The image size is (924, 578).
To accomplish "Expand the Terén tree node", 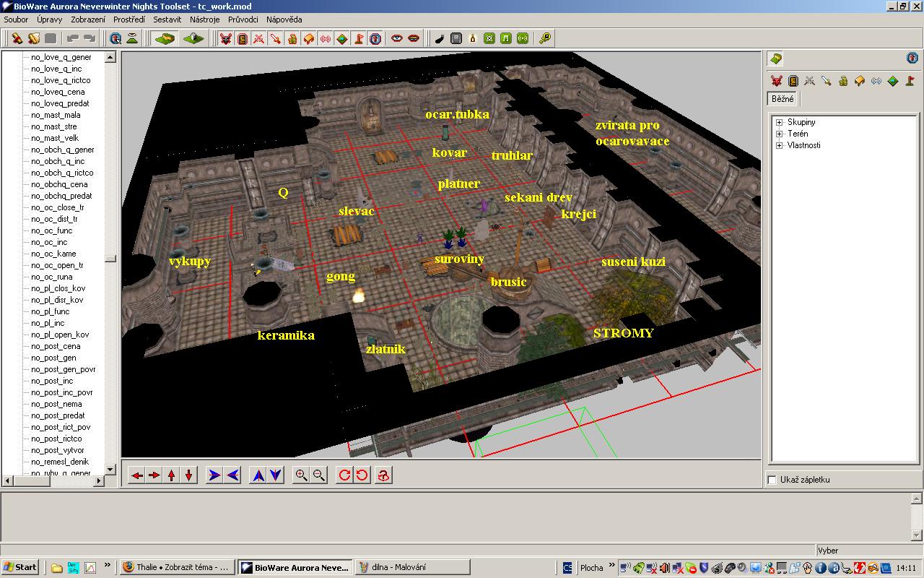I will 780,134.
